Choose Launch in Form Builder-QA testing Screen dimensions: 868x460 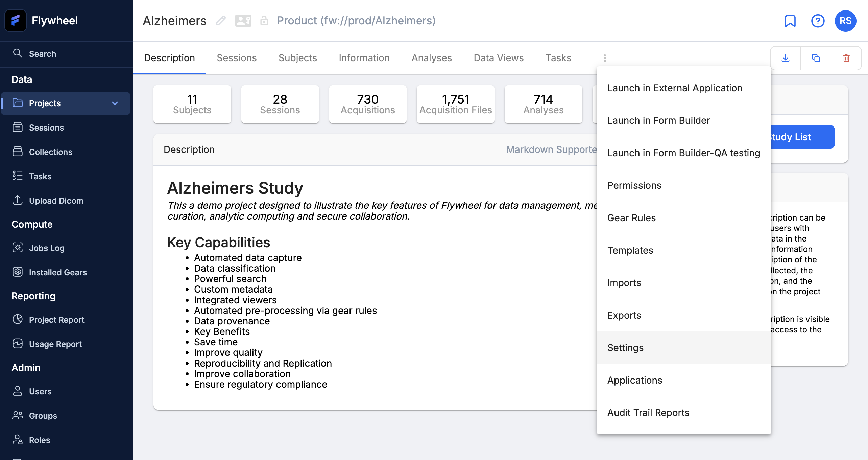point(684,153)
